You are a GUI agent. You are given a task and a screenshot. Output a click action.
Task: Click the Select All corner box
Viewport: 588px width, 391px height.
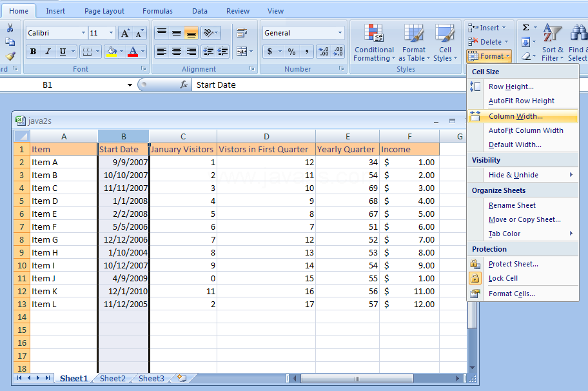[x=22, y=136]
